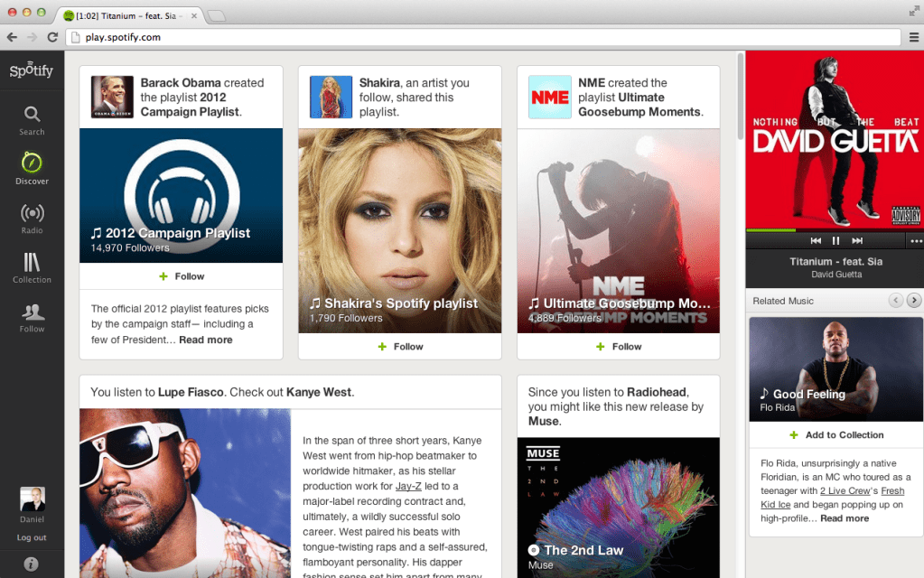Open the David Guetta artist link under title

(835, 275)
